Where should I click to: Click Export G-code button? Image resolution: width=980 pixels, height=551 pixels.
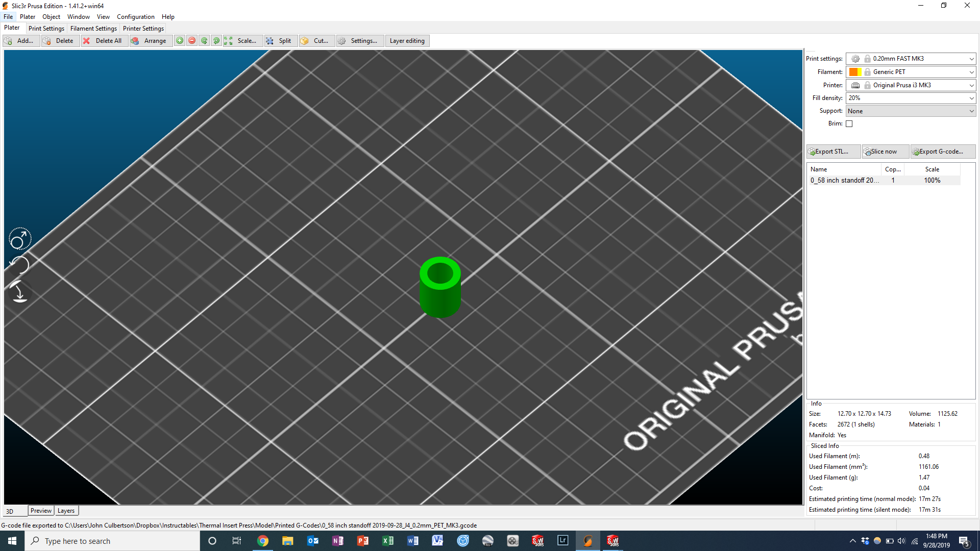coord(943,152)
